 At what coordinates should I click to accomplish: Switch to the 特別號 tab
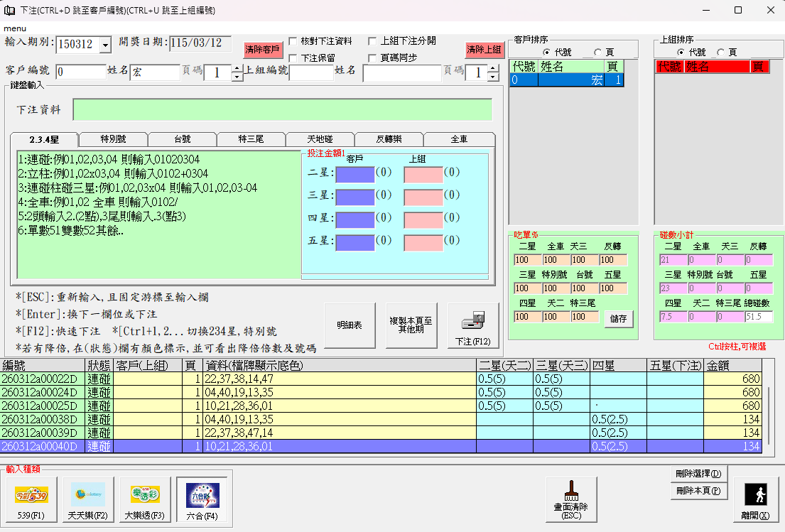113,139
